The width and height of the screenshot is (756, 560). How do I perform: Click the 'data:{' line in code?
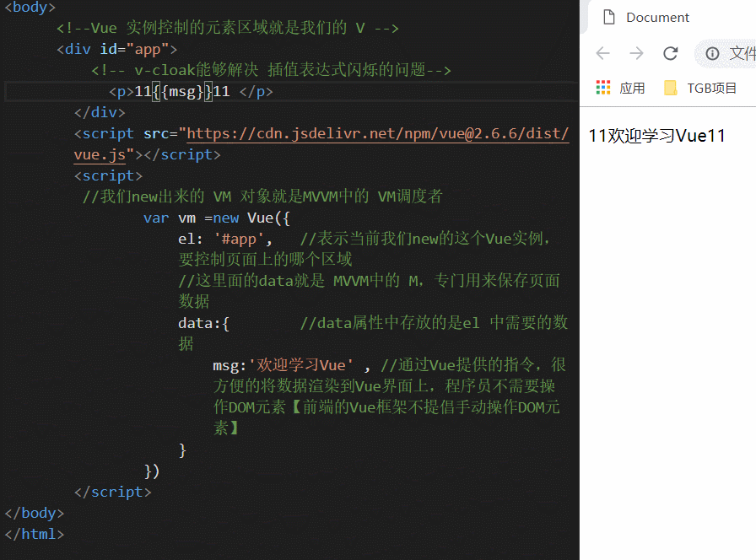(203, 323)
